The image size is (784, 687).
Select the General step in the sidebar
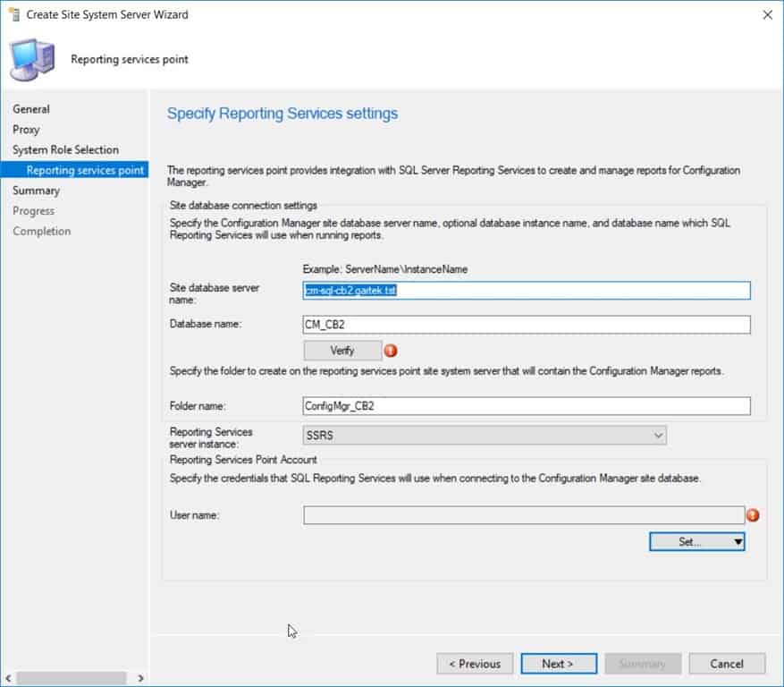pos(31,108)
